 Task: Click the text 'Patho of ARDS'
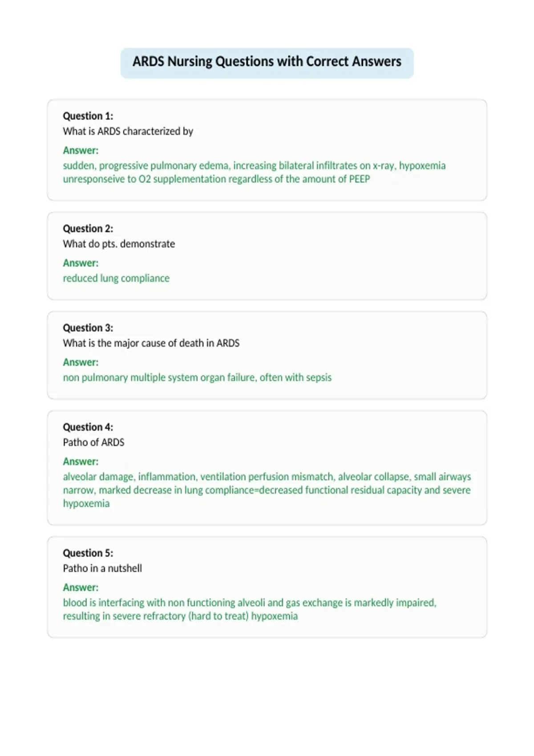[93, 442]
